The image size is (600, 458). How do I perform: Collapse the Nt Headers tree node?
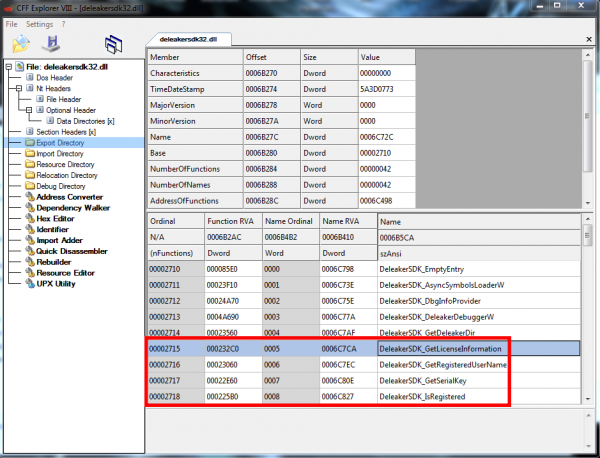(x=18, y=88)
